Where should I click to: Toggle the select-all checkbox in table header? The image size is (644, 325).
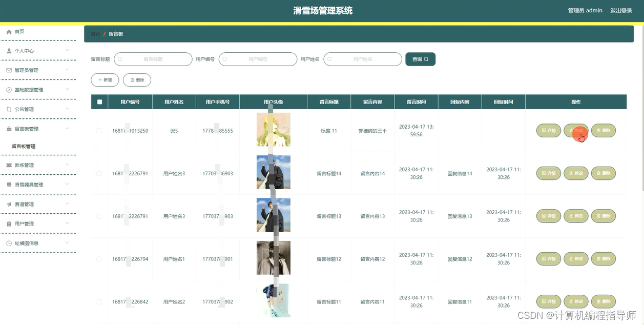[99, 101]
